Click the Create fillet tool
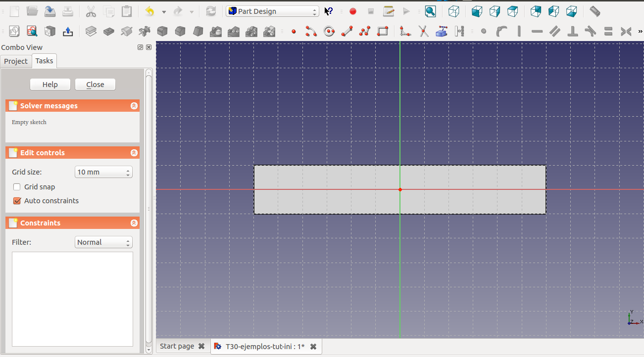Image resolution: width=644 pixels, height=357 pixels. (x=405, y=32)
